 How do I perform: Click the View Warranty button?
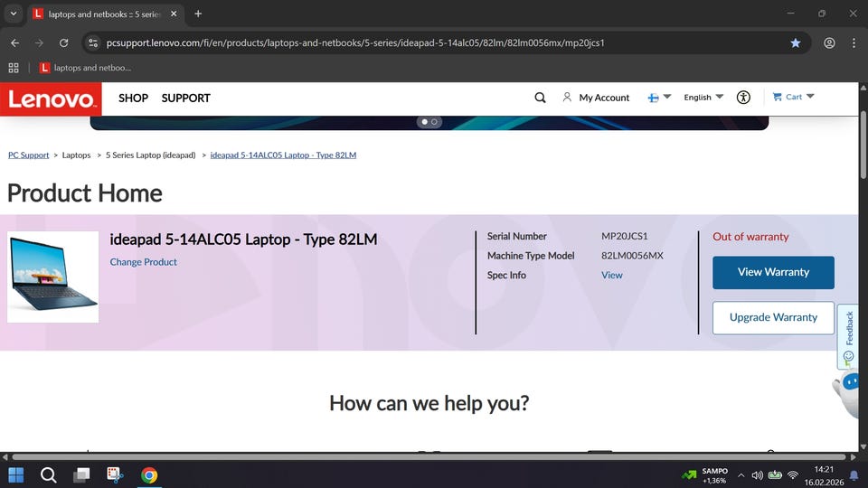coord(773,272)
